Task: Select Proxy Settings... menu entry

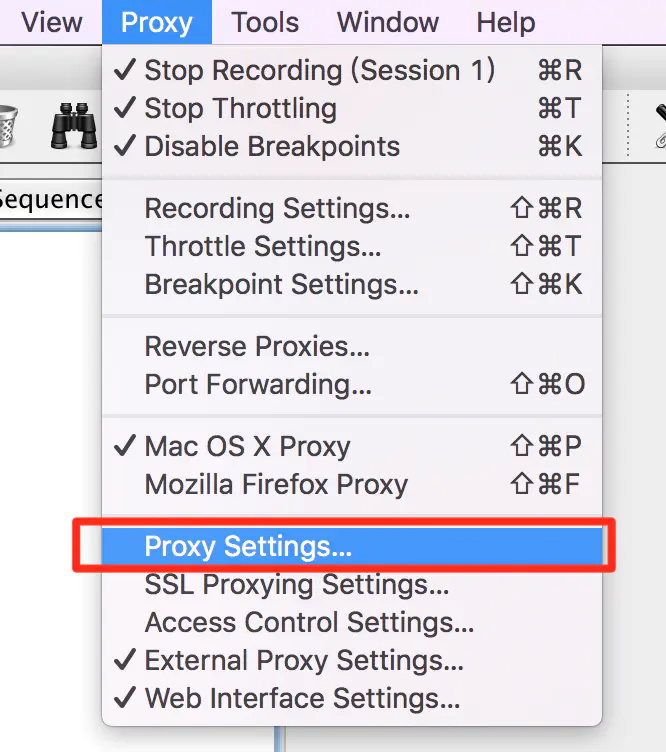Action: pyautogui.click(x=352, y=546)
